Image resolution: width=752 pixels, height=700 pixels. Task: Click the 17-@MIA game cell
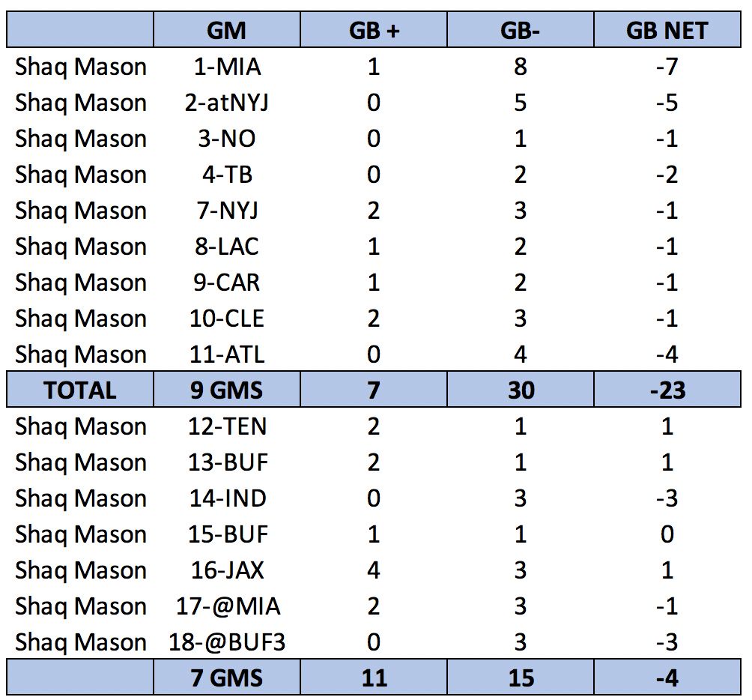coord(227,606)
